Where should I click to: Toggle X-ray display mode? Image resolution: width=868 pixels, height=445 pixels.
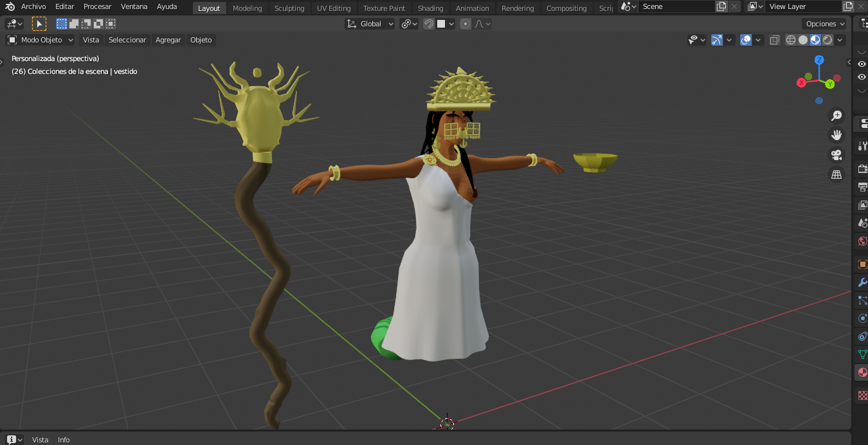[x=775, y=40]
